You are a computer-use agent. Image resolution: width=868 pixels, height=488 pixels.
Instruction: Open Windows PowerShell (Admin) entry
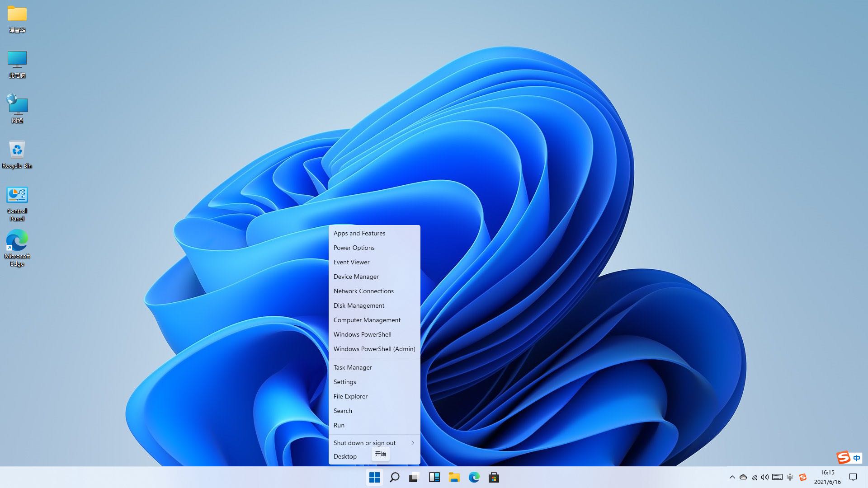tap(374, 349)
